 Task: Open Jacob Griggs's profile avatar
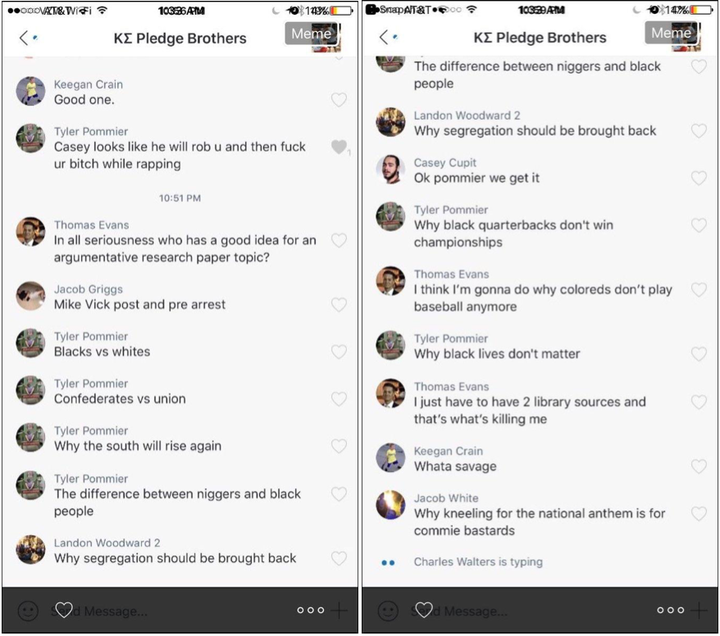click(30, 296)
